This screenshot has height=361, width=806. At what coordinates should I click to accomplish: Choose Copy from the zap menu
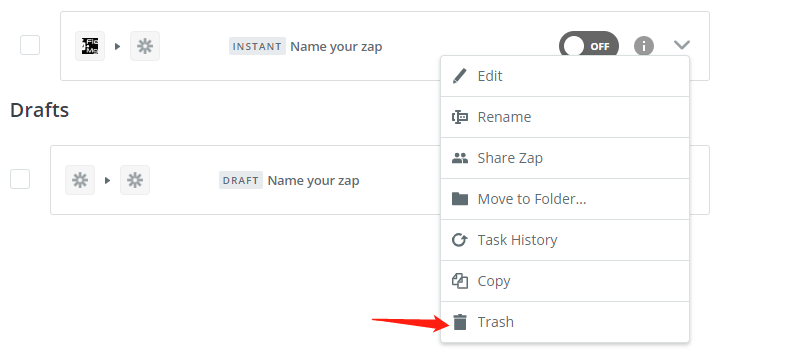(x=564, y=281)
